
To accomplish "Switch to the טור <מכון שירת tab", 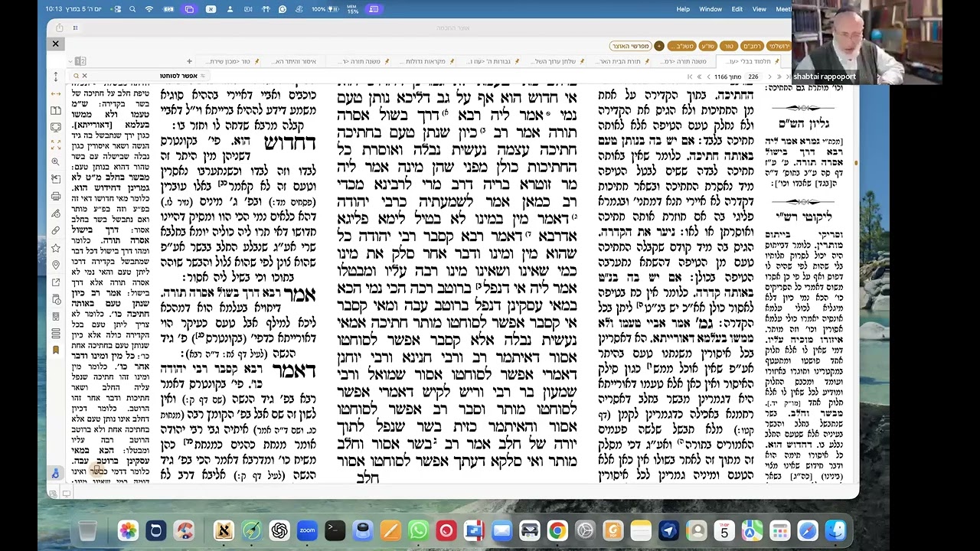I will (x=229, y=61).
